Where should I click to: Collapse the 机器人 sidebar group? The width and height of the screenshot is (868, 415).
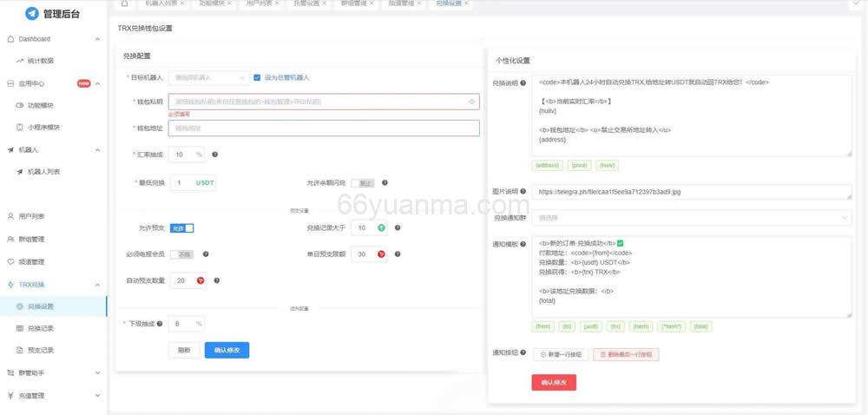[98, 150]
